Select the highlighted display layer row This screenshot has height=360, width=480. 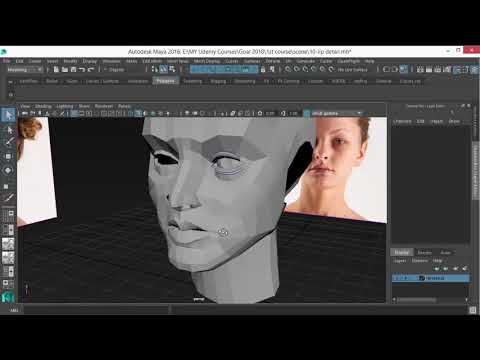(x=431, y=278)
